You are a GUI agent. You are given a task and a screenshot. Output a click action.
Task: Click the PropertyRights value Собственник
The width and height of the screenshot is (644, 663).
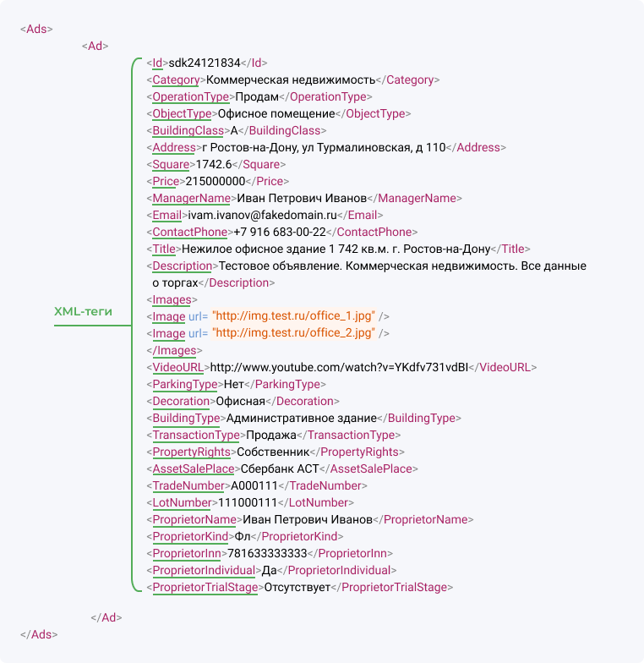(273, 452)
